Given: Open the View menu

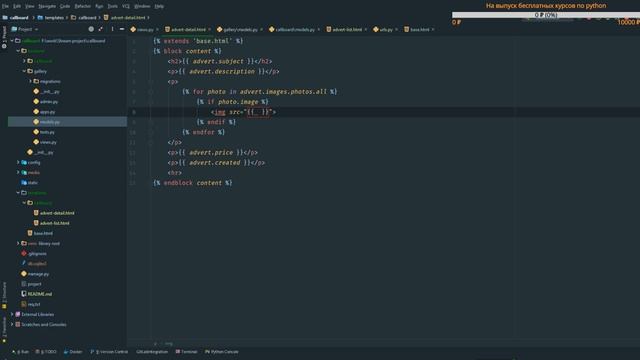Looking at the screenshot, I should click(x=30, y=6).
